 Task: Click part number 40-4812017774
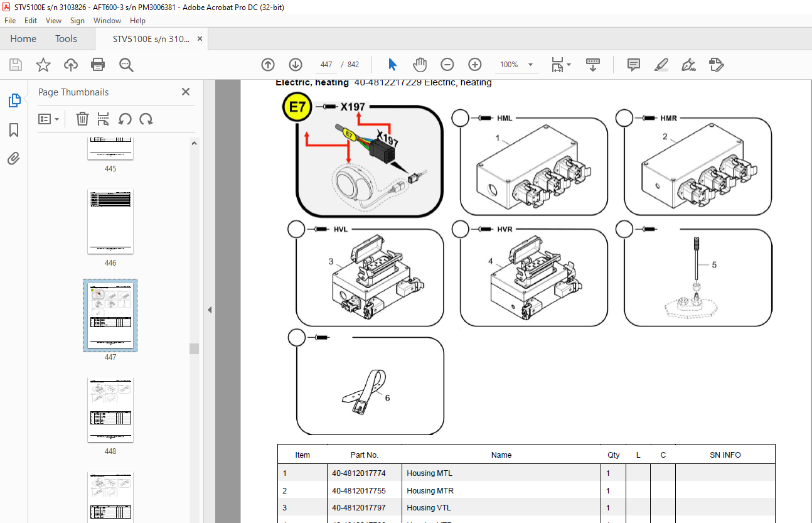(x=359, y=473)
